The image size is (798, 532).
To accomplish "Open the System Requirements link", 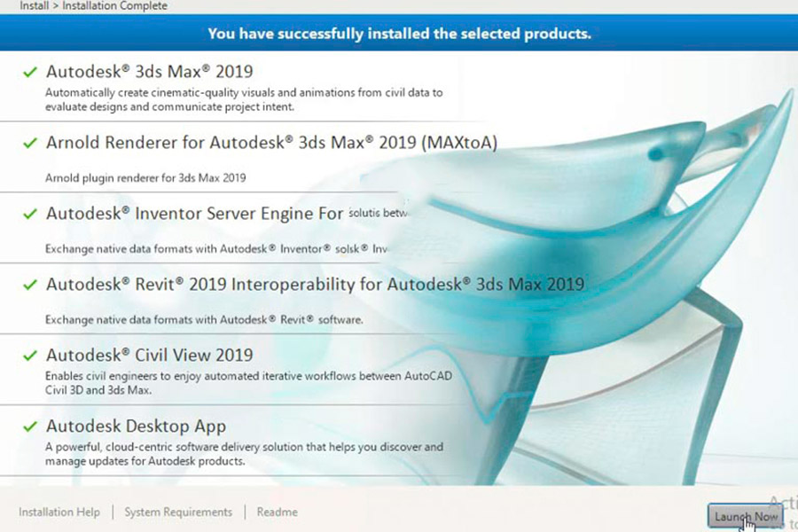I will 178,512.
